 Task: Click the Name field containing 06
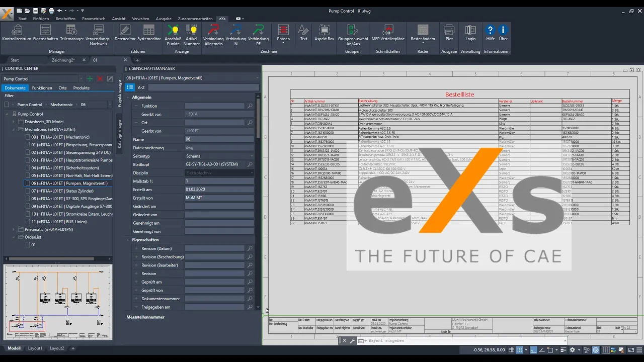pos(219,139)
